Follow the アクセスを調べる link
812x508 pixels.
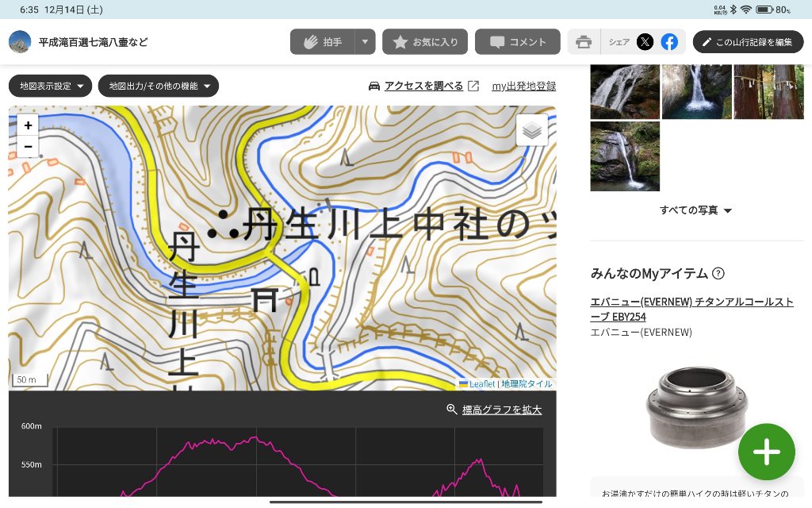coord(423,86)
